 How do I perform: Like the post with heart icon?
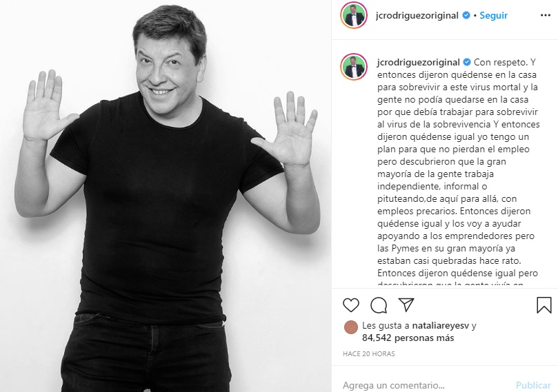click(351, 305)
